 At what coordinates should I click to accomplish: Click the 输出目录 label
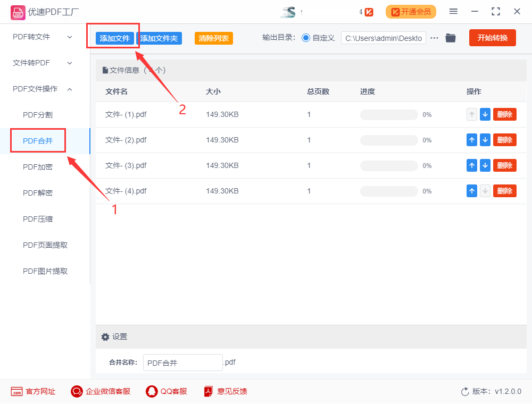coord(279,38)
